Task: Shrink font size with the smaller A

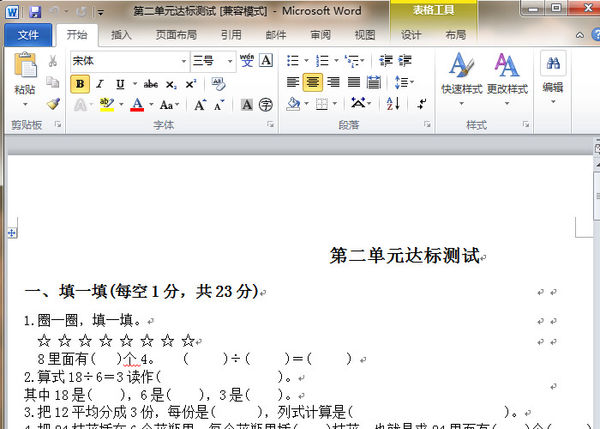Action: pos(219,105)
